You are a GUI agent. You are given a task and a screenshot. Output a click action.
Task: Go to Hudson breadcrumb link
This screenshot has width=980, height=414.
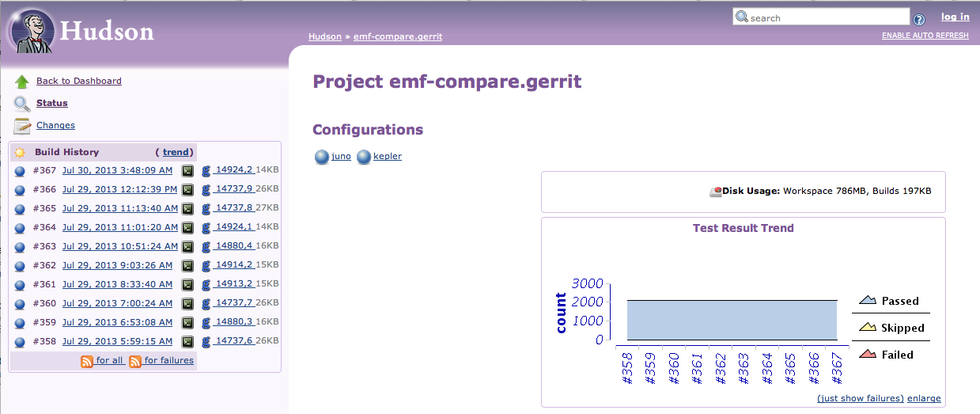pyautogui.click(x=325, y=36)
